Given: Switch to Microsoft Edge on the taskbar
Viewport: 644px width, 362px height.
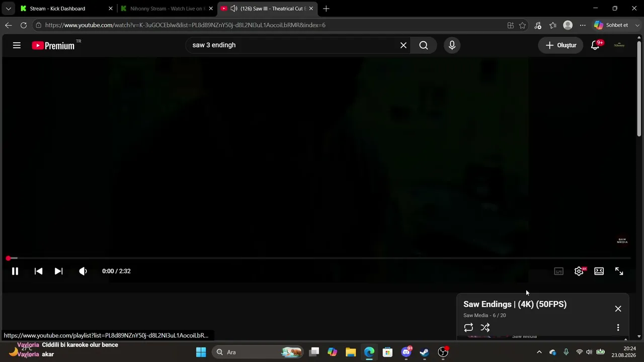Looking at the screenshot, I should pyautogui.click(x=369, y=352).
